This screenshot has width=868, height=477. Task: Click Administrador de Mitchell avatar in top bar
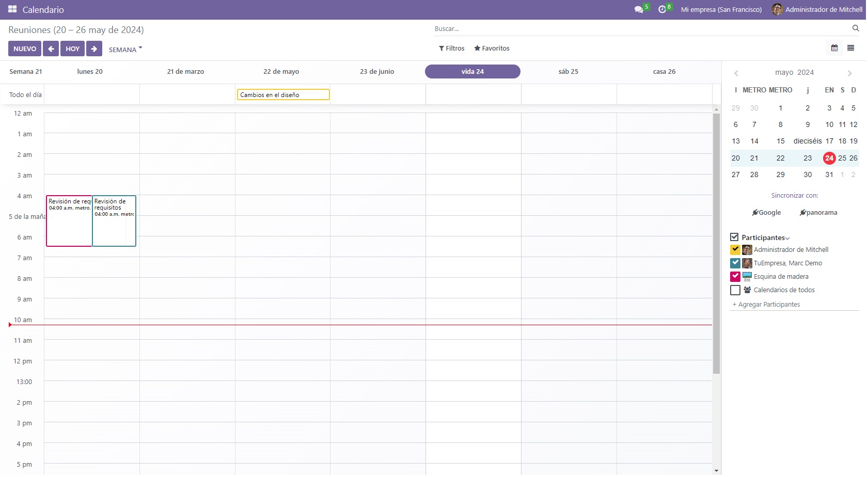click(777, 9)
